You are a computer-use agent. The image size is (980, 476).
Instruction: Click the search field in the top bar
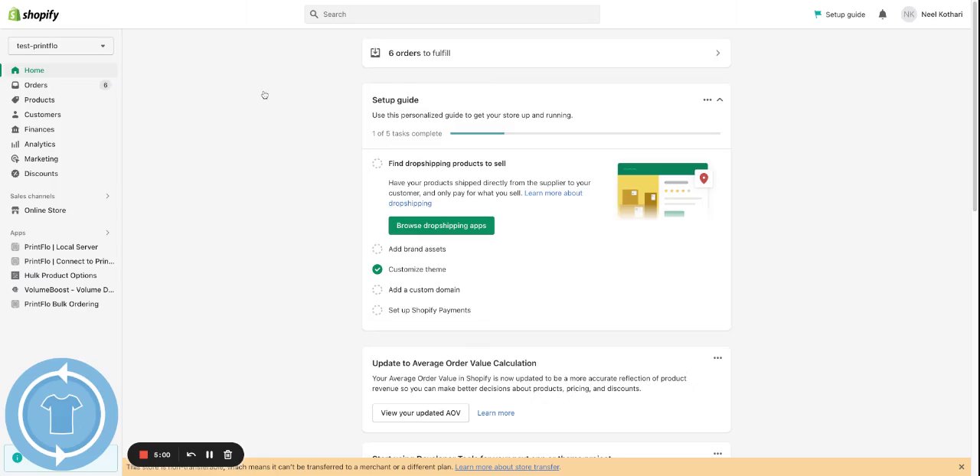452,15
